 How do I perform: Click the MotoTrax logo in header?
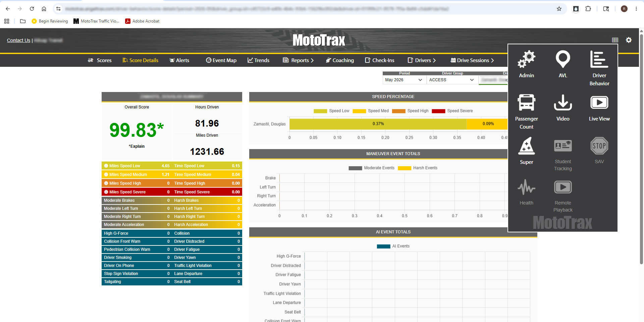coord(319,40)
